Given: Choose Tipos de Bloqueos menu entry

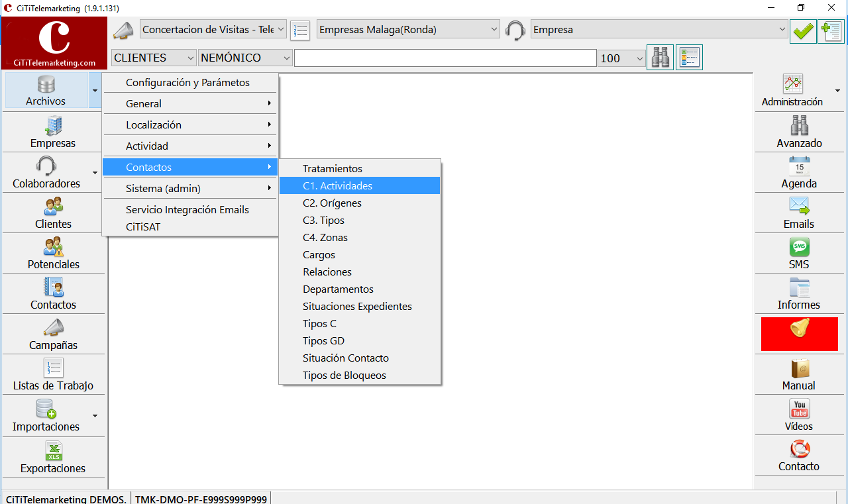Looking at the screenshot, I should (x=360, y=376).
